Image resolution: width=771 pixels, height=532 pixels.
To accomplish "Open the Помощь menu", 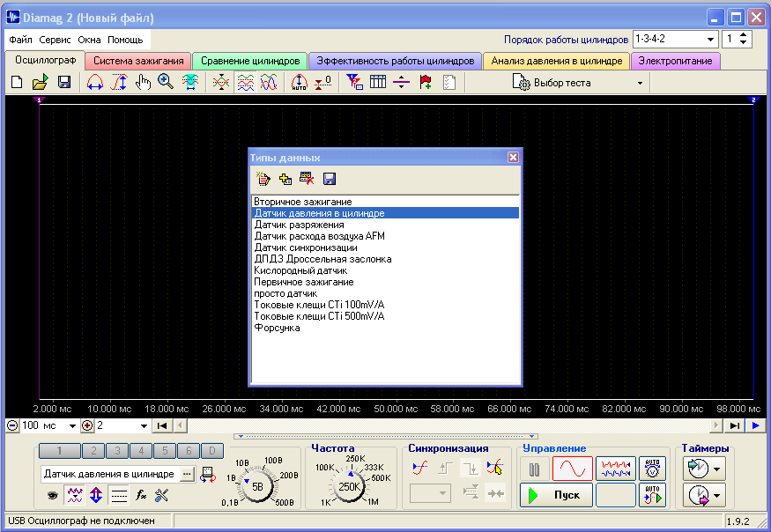I will pos(125,40).
